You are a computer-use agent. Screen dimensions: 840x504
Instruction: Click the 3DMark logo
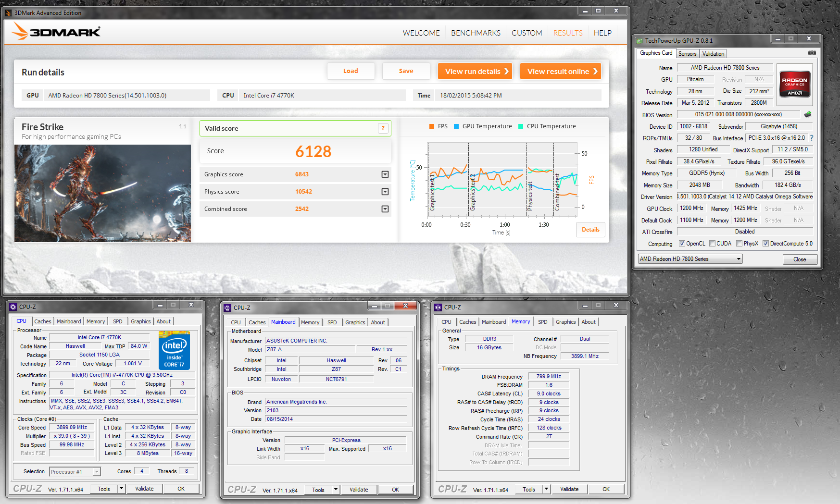56,32
